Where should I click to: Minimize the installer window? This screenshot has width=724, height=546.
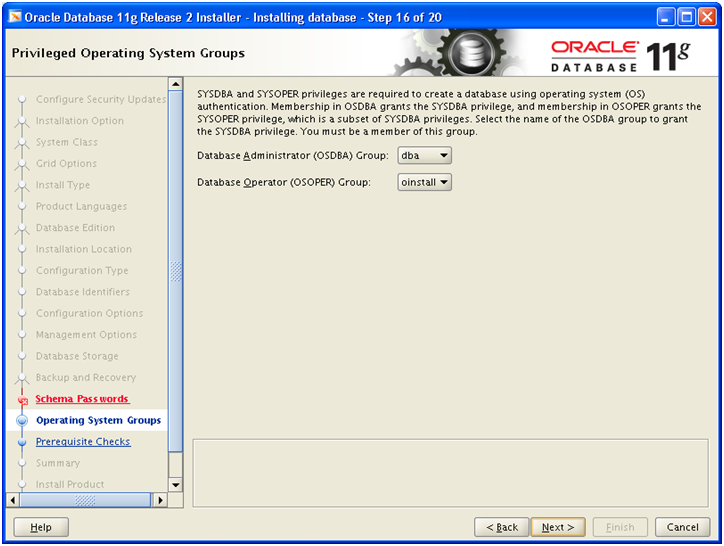click(x=665, y=18)
